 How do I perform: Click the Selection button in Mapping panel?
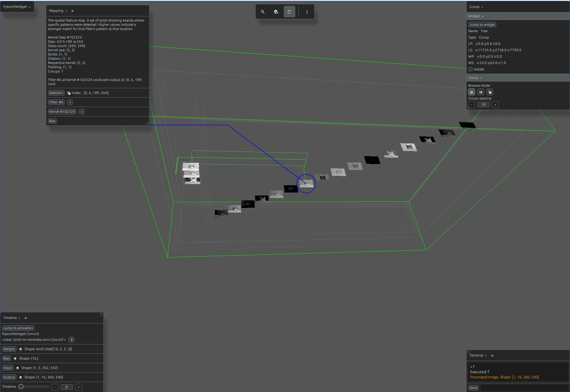(x=56, y=93)
